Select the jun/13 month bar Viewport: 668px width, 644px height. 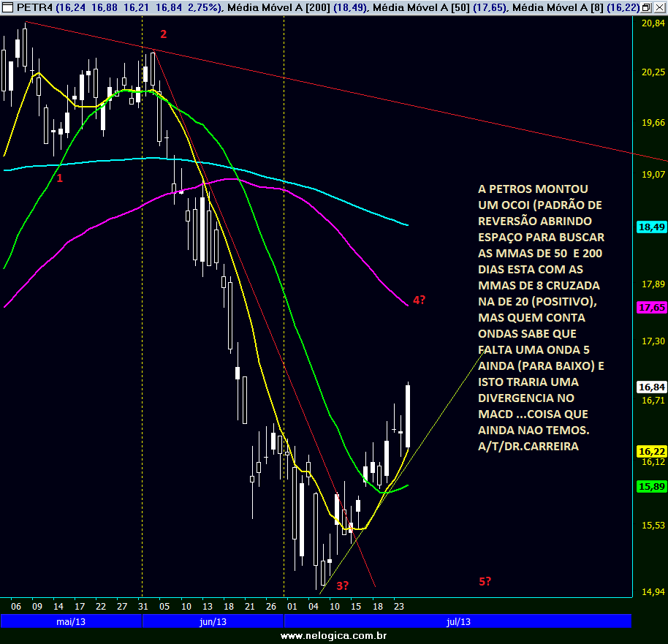213,621
